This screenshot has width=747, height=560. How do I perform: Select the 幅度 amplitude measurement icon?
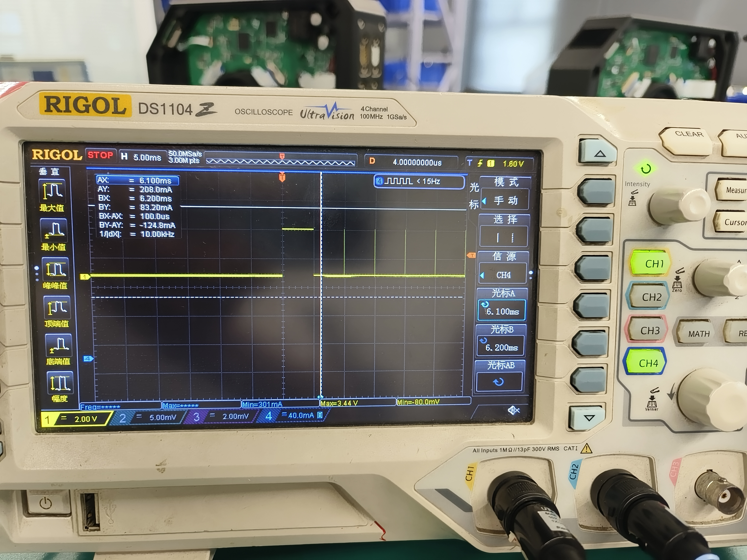pyautogui.click(x=60, y=383)
